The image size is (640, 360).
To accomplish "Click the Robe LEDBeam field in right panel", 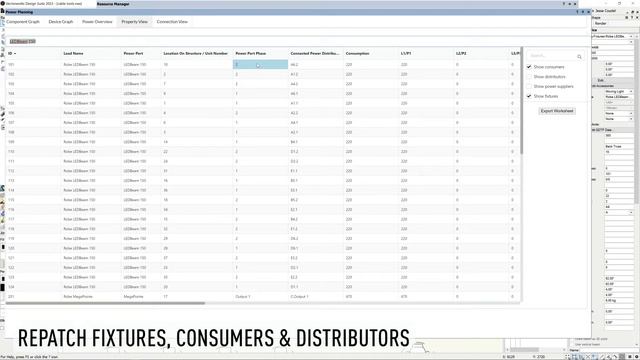I will pyautogui.click(x=619, y=97).
